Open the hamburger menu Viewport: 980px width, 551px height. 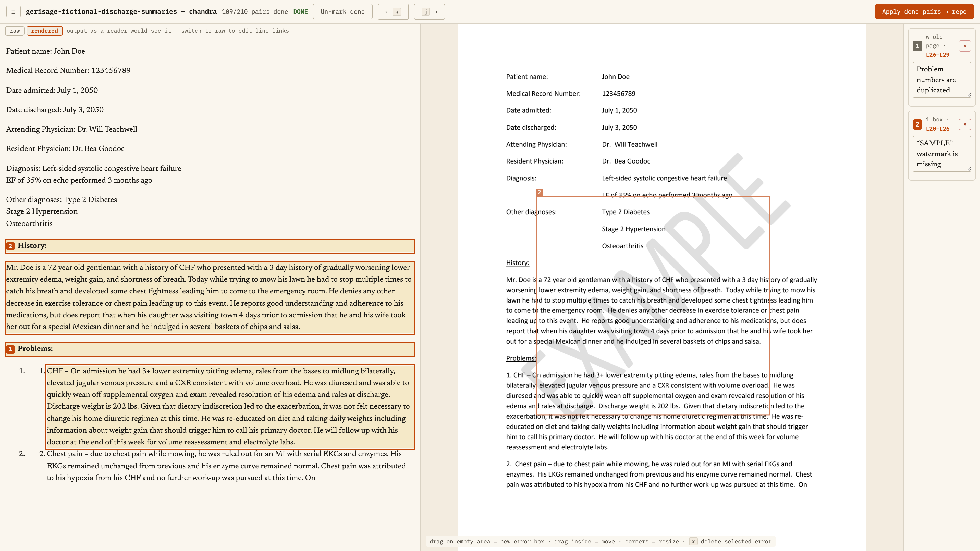[x=13, y=12]
